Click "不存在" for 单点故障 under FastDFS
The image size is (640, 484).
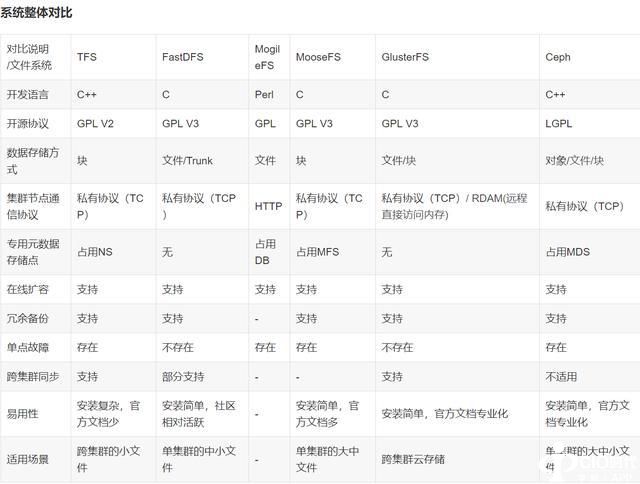[178, 348]
